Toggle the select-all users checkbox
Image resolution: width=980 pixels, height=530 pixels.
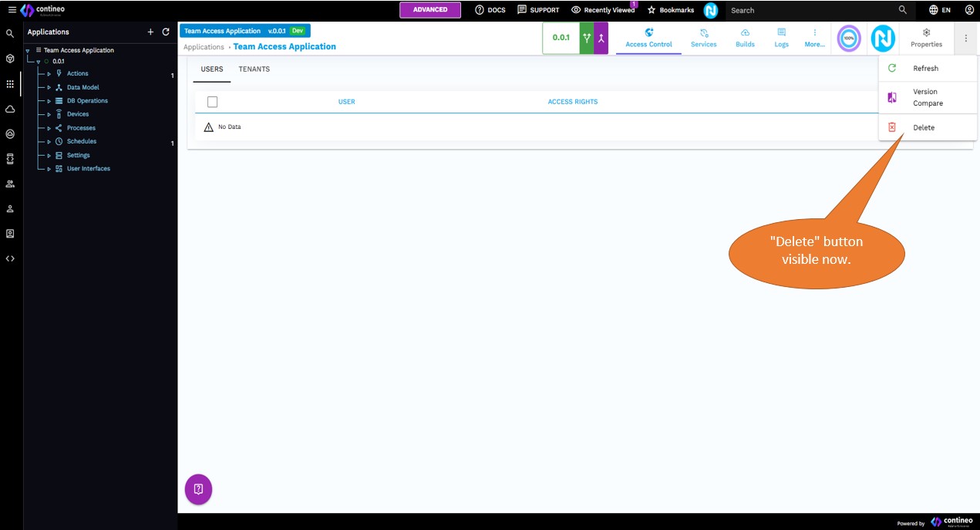coord(213,102)
